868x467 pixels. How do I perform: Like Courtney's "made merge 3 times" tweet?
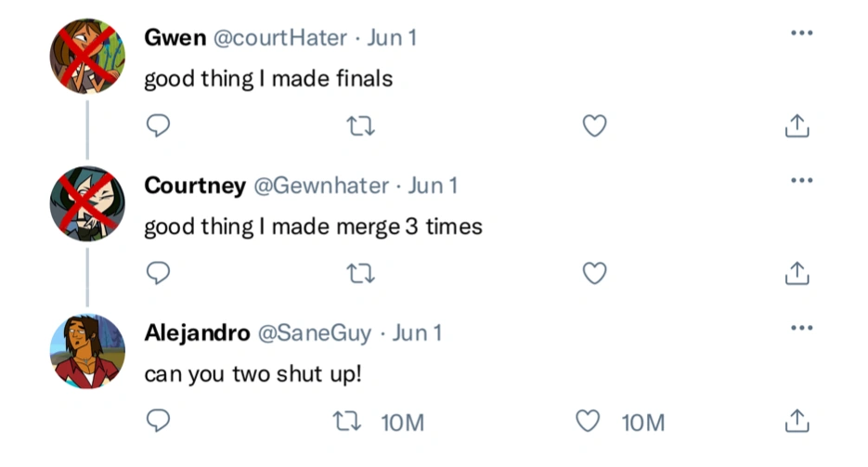[x=594, y=273]
